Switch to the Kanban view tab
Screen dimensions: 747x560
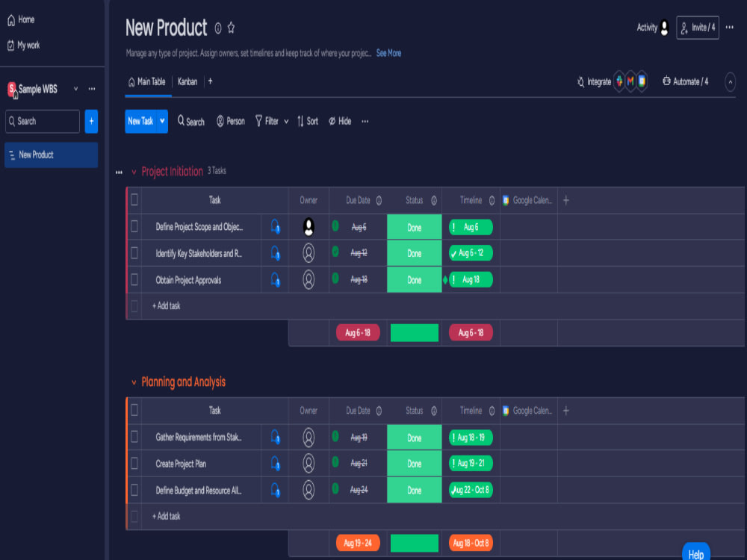[x=187, y=81]
